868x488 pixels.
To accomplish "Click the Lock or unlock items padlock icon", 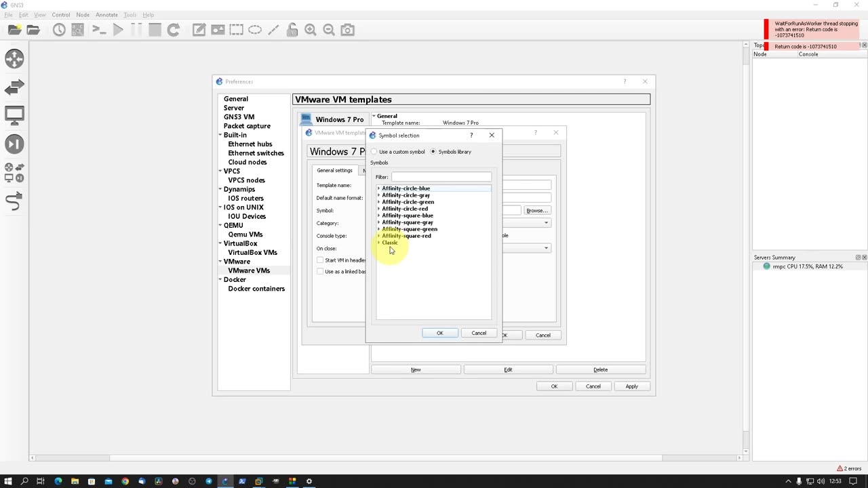I will (x=292, y=30).
